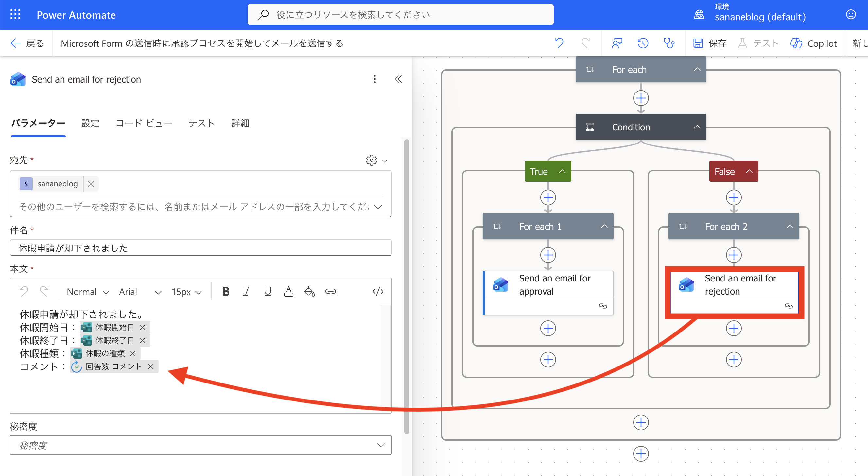This screenshot has width=868, height=476.
Task: Open the Normal paragraph style dropdown
Action: 88,292
